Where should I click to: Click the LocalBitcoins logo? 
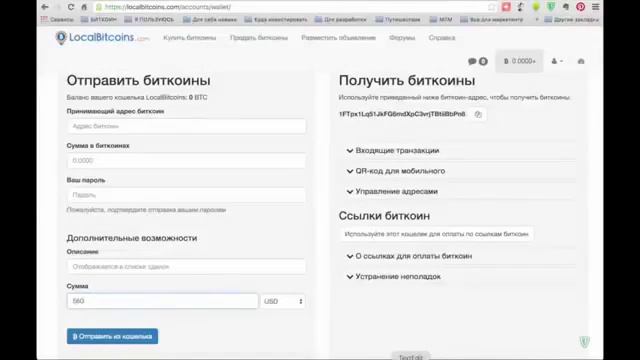point(102,38)
